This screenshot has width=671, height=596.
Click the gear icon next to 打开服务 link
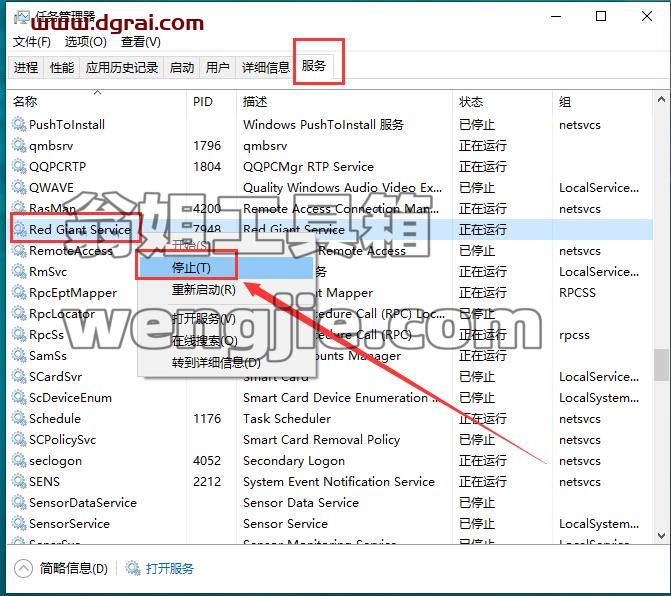(133, 568)
